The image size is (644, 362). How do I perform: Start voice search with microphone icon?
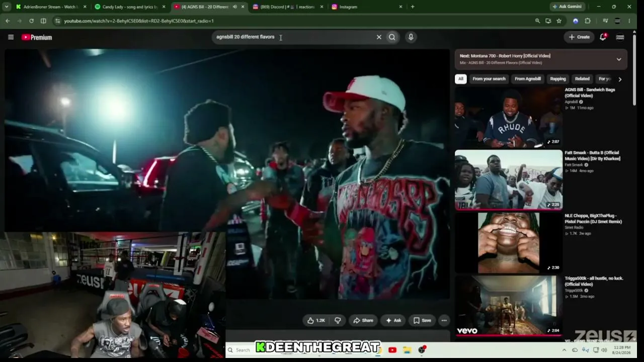pos(411,37)
